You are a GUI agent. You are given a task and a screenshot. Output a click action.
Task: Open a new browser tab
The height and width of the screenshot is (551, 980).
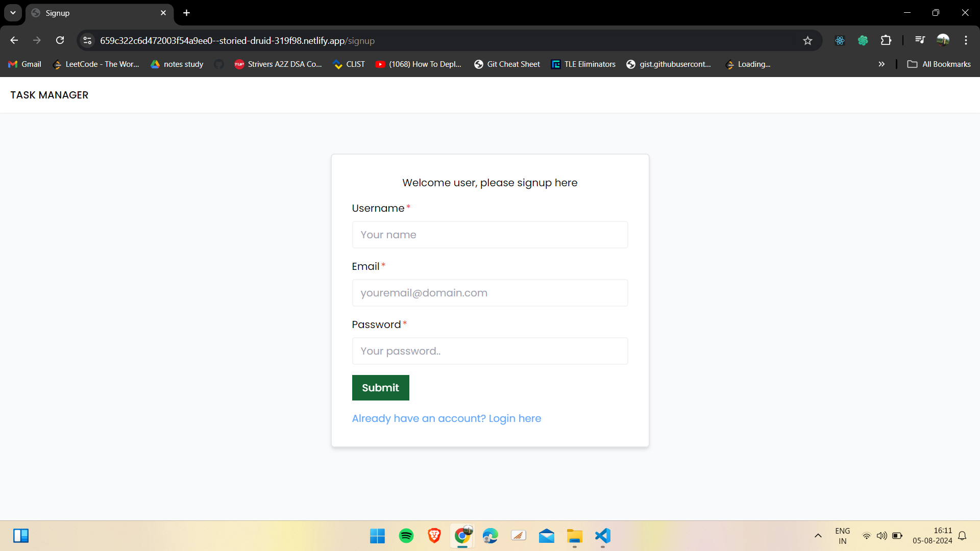tap(187, 13)
